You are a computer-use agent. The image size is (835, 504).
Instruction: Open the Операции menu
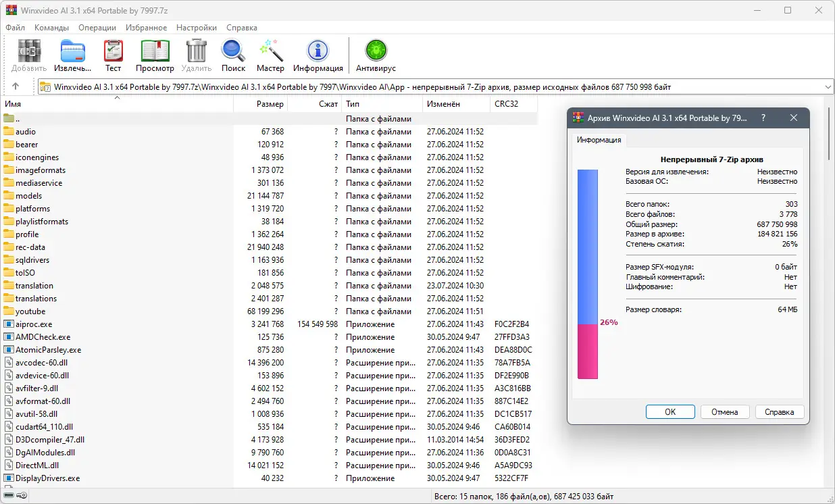click(97, 28)
